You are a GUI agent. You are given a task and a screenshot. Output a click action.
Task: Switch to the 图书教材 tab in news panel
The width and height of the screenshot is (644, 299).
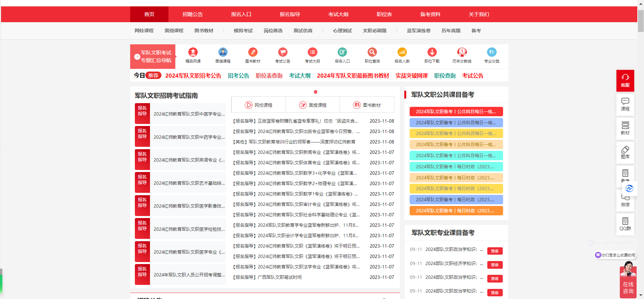point(367,105)
